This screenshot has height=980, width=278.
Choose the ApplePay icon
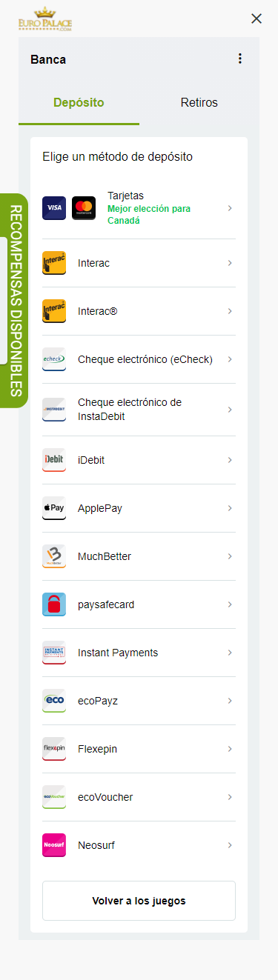pyautogui.click(x=54, y=508)
